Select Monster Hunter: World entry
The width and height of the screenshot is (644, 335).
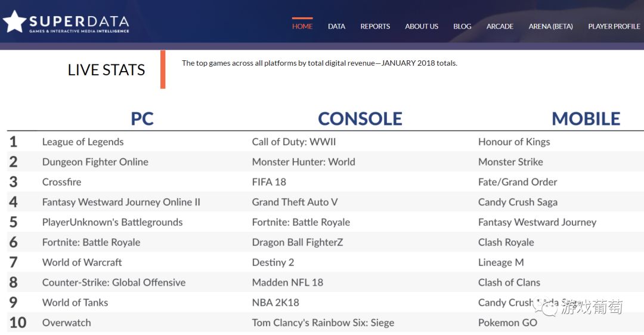[304, 162]
